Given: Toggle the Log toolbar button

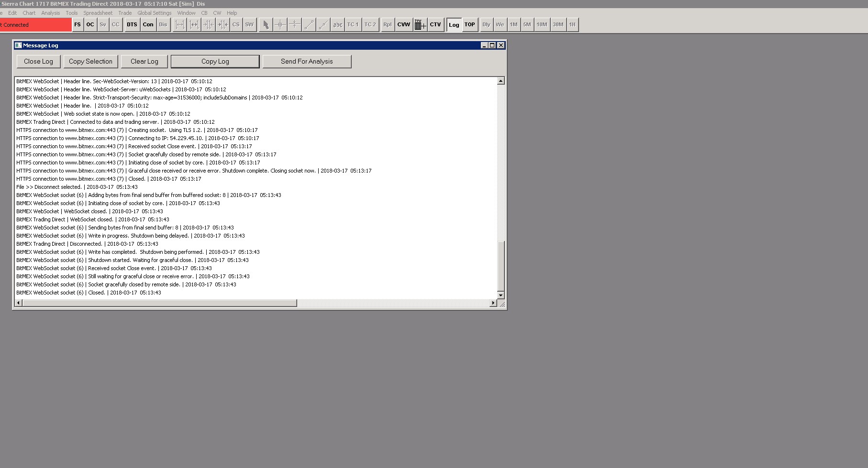Looking at the screenshot, I should [x=454, y=25].
